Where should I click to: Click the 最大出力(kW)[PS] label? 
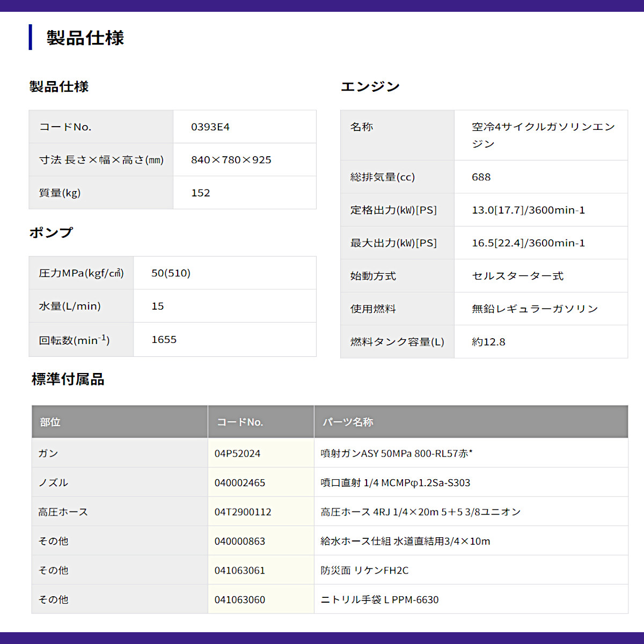point(393,243)
